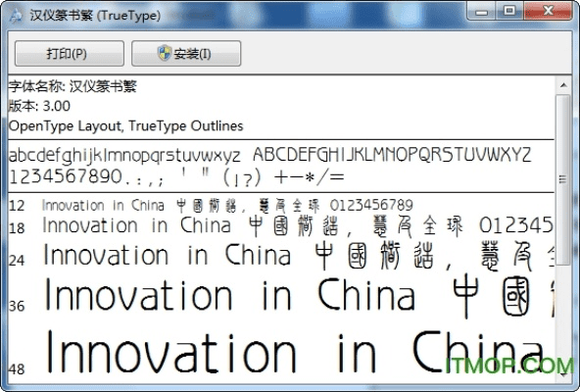Click the lowercase alphabet sample abcdefghijklmnopqrstuvwxyz

124,155
